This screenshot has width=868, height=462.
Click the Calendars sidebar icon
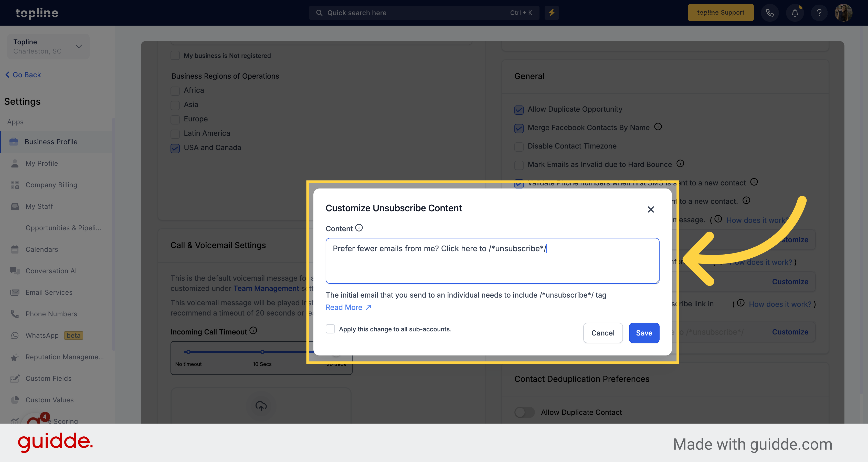15,249
